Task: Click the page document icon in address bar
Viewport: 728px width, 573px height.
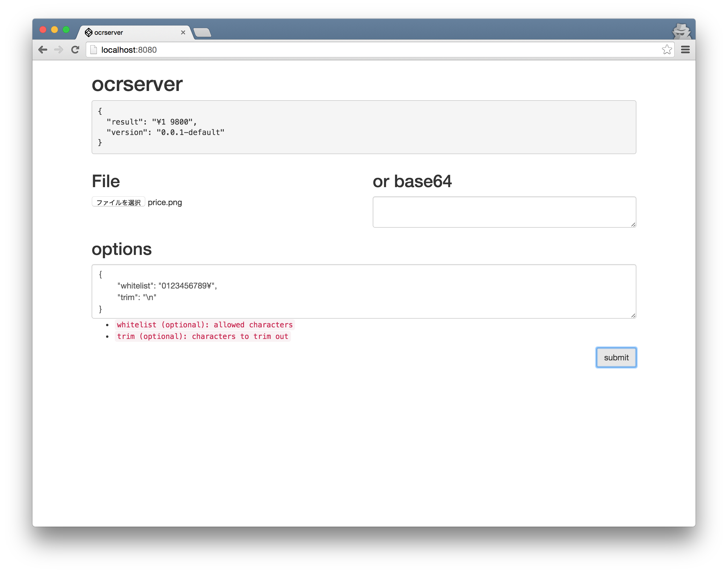Action: [x=94, y=50]
